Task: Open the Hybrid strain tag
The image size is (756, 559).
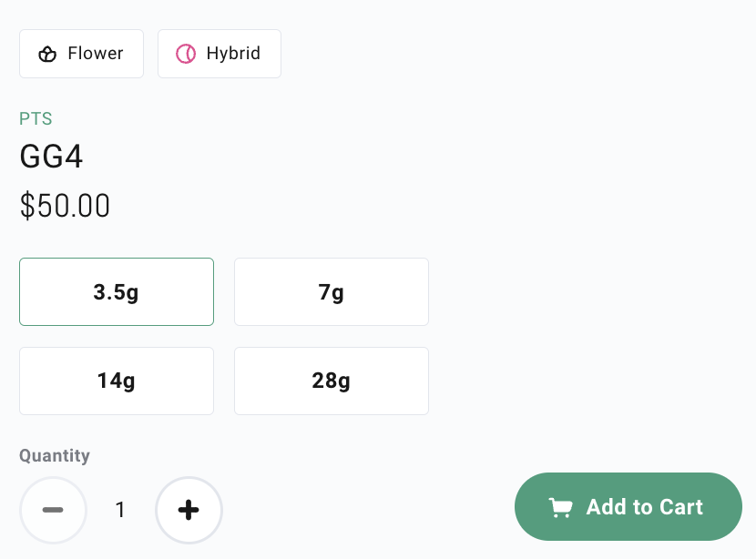Action: (220, 54)
